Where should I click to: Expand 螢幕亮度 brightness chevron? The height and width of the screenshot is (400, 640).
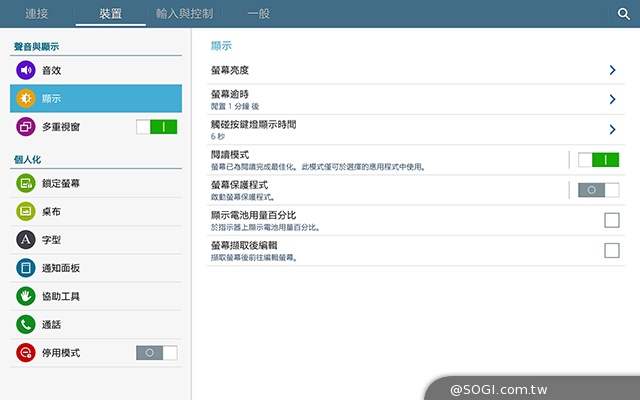(x=612, y=70)
